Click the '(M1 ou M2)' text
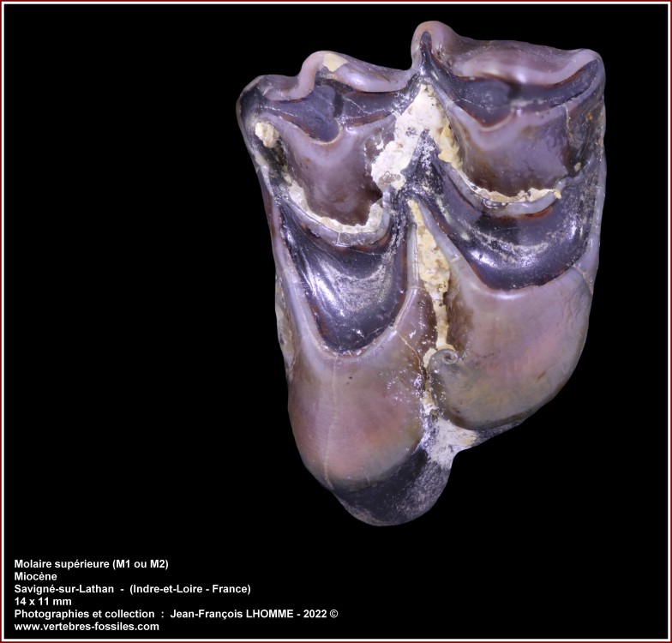672x643 pixels. click(x=139, y=563)
